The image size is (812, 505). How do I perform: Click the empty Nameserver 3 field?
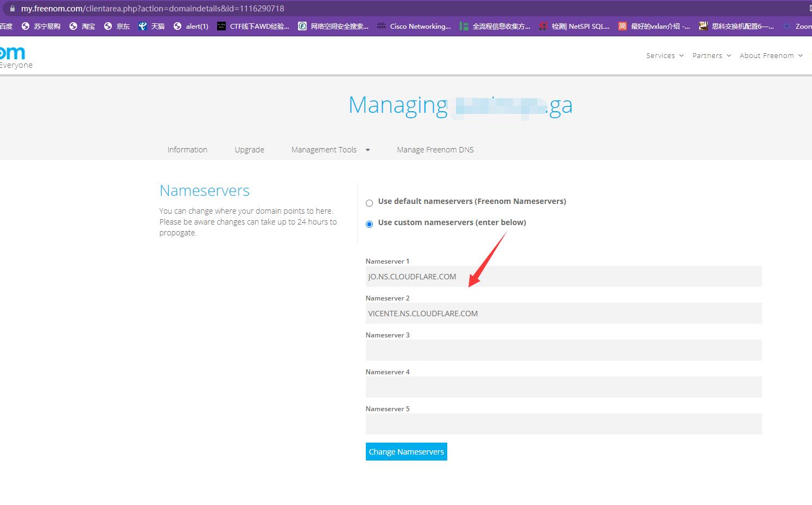point(564,350)
